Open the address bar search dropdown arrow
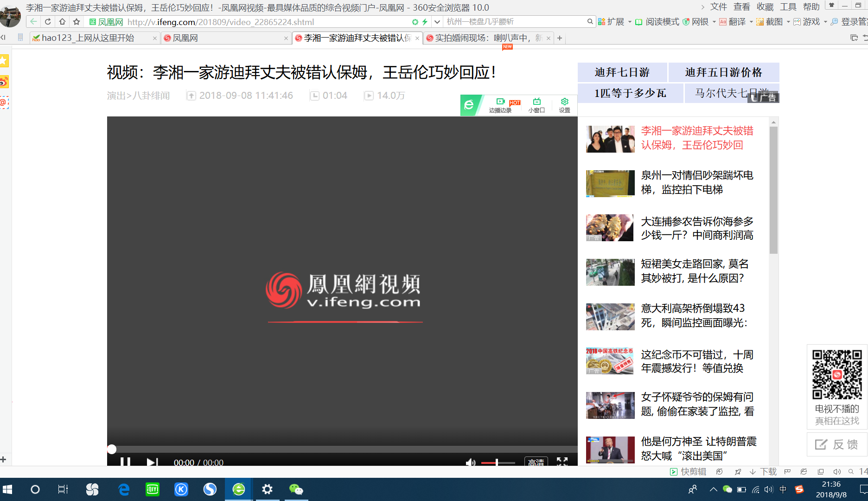 click(436, 21)
